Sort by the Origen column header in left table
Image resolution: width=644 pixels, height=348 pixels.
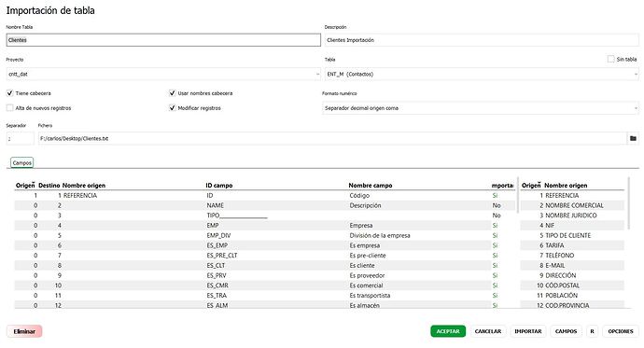(x=25, y=186)
